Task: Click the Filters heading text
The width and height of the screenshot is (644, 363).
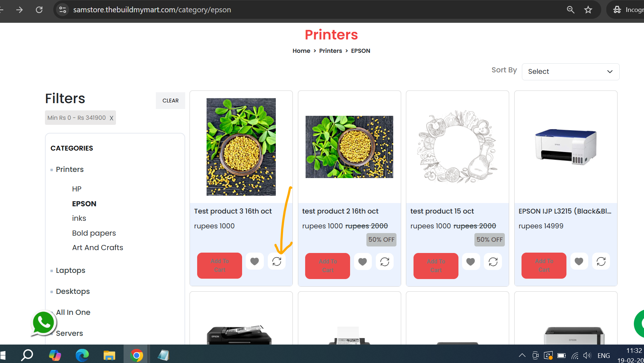Action: click(x=65, y=99)
